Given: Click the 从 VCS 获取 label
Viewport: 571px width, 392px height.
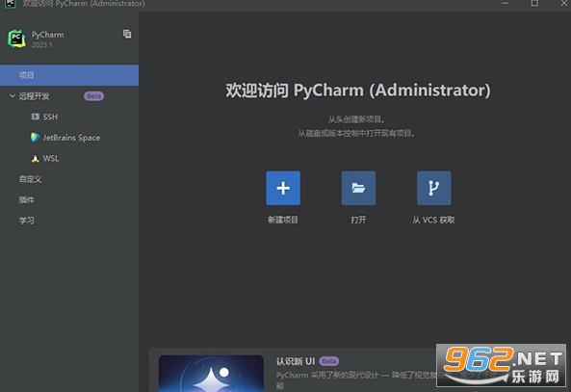Looking at the screenshot, I should pos(433,220).
